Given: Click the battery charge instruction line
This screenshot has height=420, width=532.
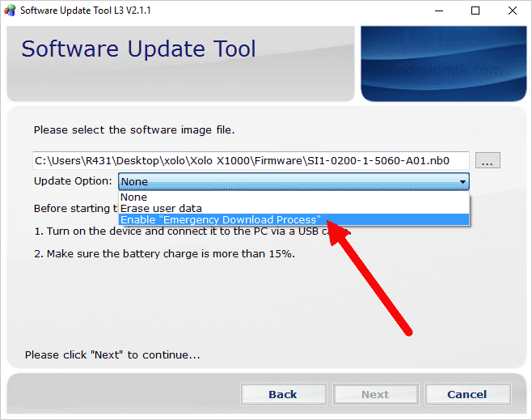Looking at the screenshot, I should coord(164,253).
